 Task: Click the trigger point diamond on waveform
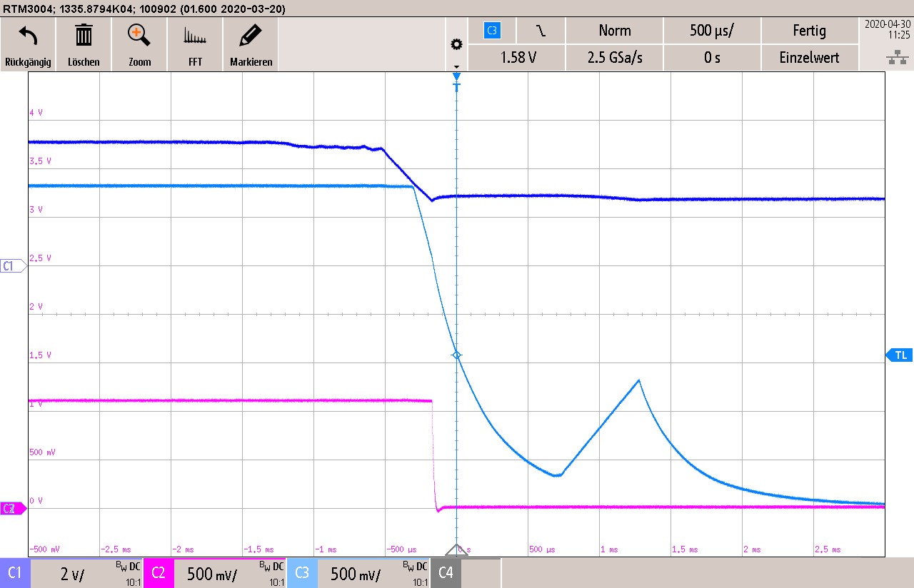point(457,355)
